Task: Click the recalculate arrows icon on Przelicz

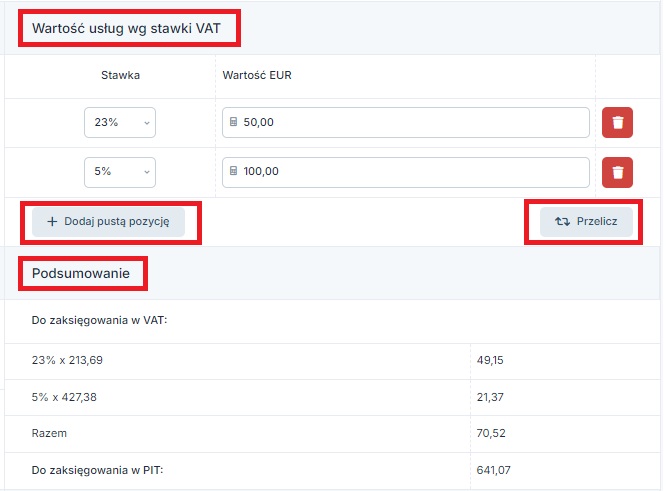Action: coord(562,221)
